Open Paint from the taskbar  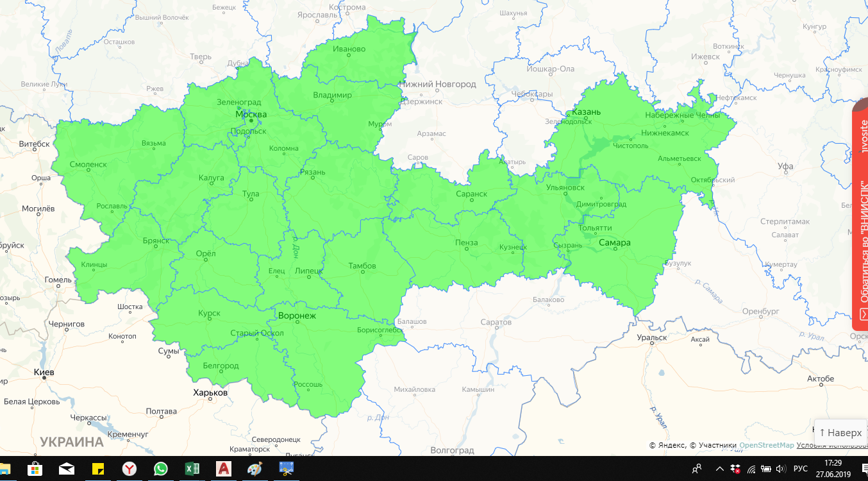click(255, 469)
